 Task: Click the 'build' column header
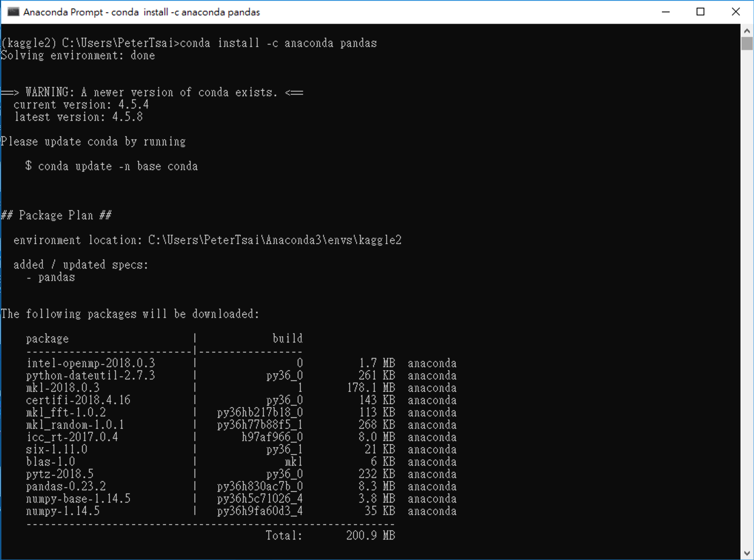[287, 339]
